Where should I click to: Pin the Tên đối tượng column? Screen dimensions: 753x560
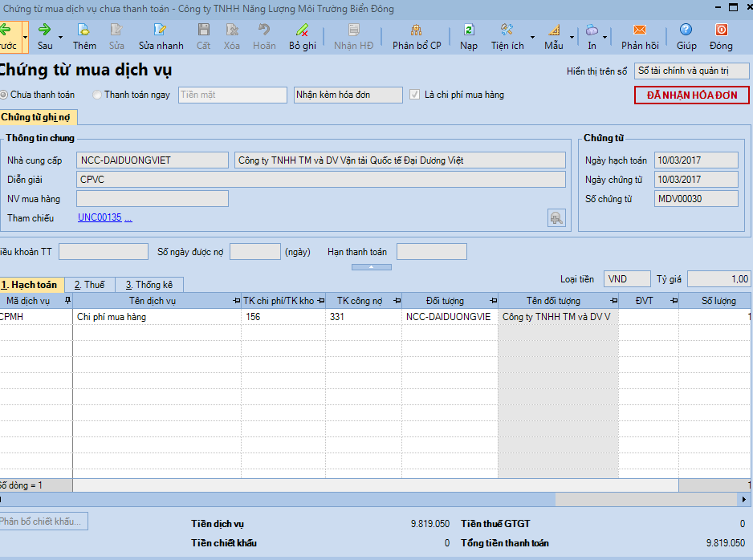click(614, 300)
